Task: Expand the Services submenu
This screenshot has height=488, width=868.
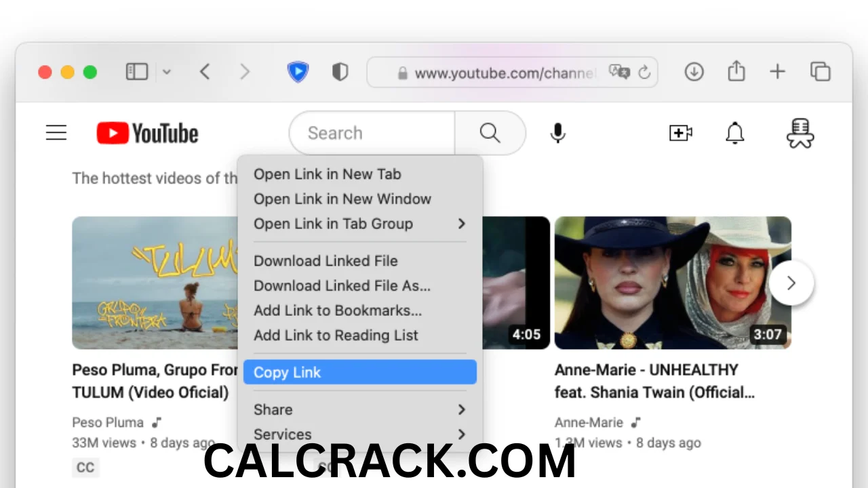Action: pos(360,434)
